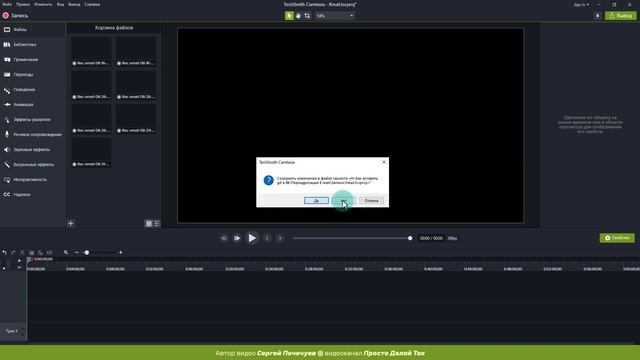Viewport: 640px width, 360px height.
Task: Expand the track options chevron
Action: point(19,268)
